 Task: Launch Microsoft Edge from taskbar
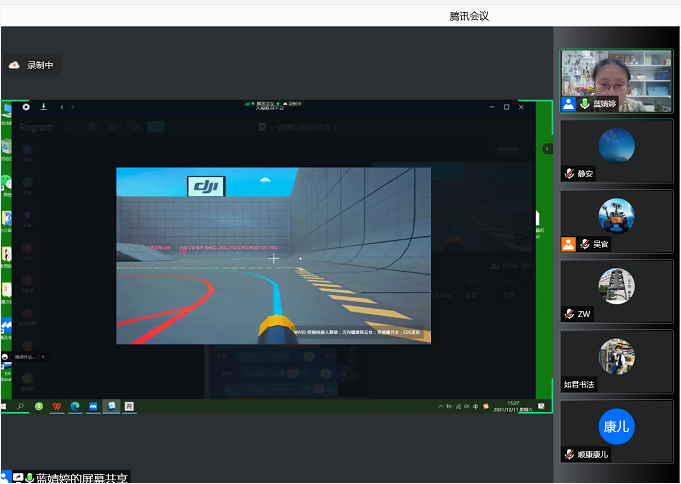coord(75,406)
